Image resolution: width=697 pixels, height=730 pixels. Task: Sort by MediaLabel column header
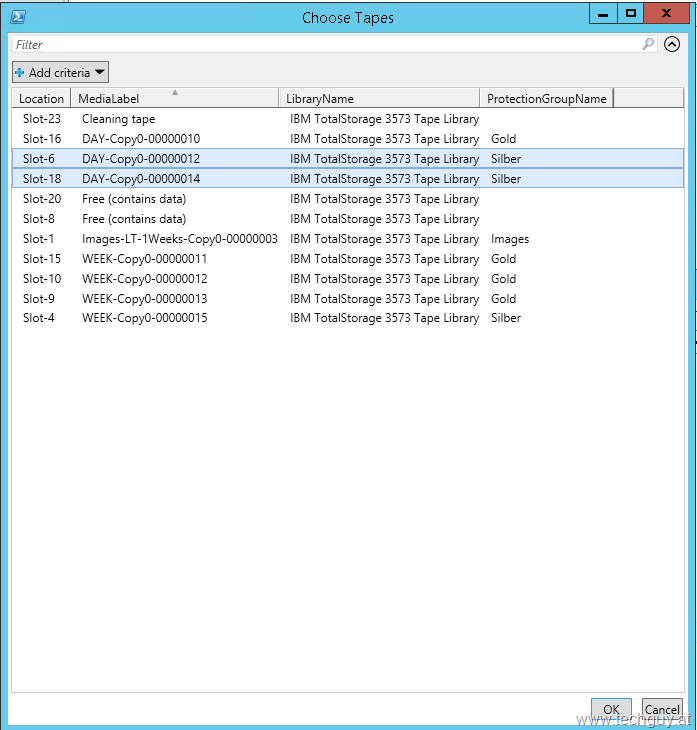point(175,99)
